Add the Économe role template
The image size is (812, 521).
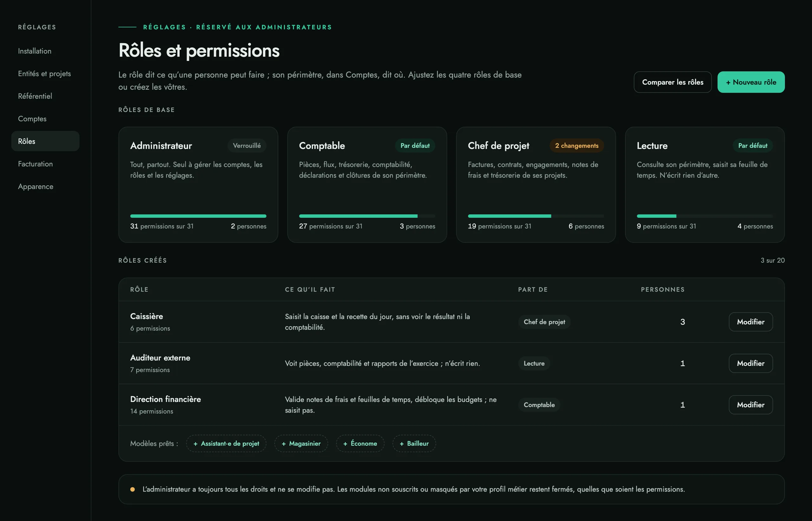tap(360, 444)
